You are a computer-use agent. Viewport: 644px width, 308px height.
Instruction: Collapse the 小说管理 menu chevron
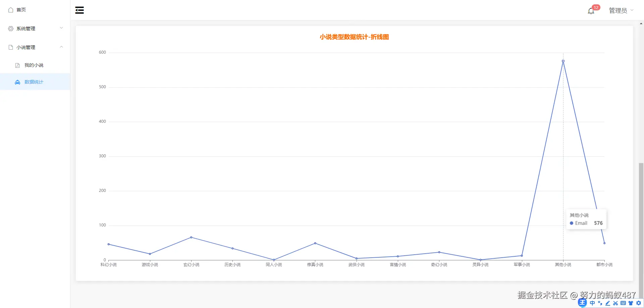pyautogui.click(x=61, y=47)
